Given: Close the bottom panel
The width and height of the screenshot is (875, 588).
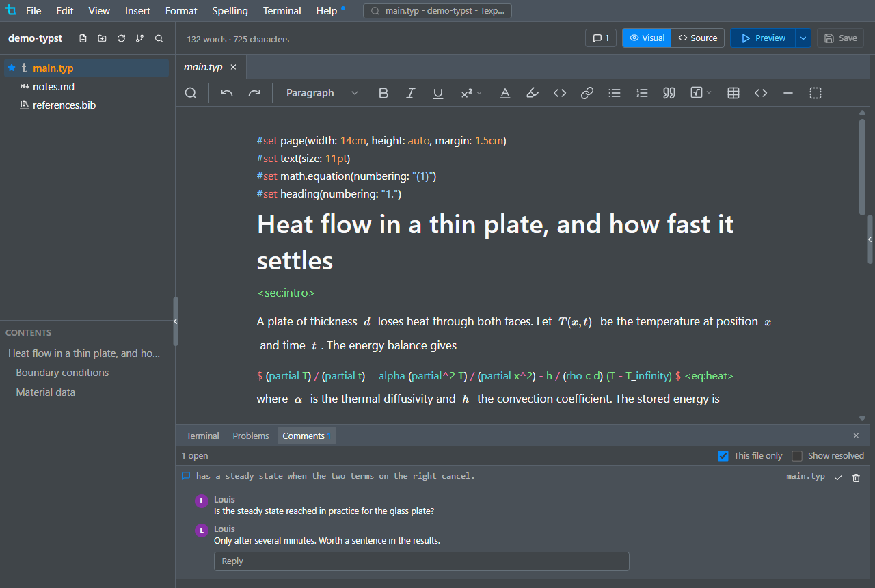Looking at the screenshot, I should pos(856,436).
